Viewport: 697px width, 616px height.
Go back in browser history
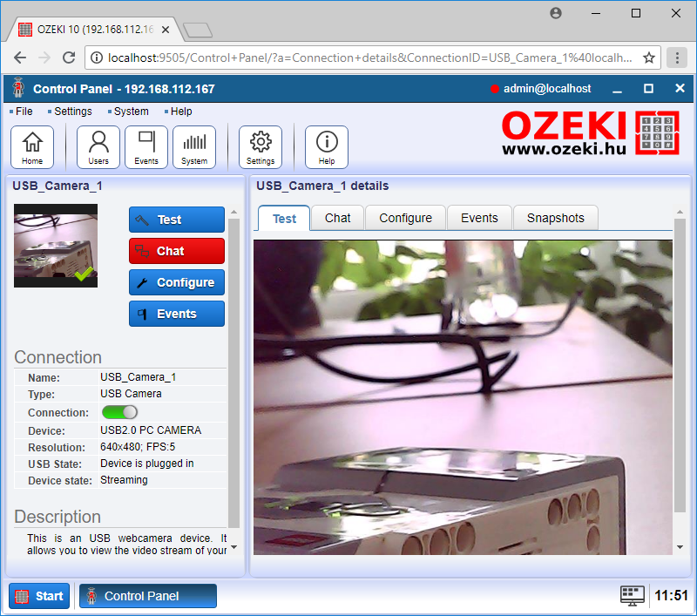[x=20, y=58]
